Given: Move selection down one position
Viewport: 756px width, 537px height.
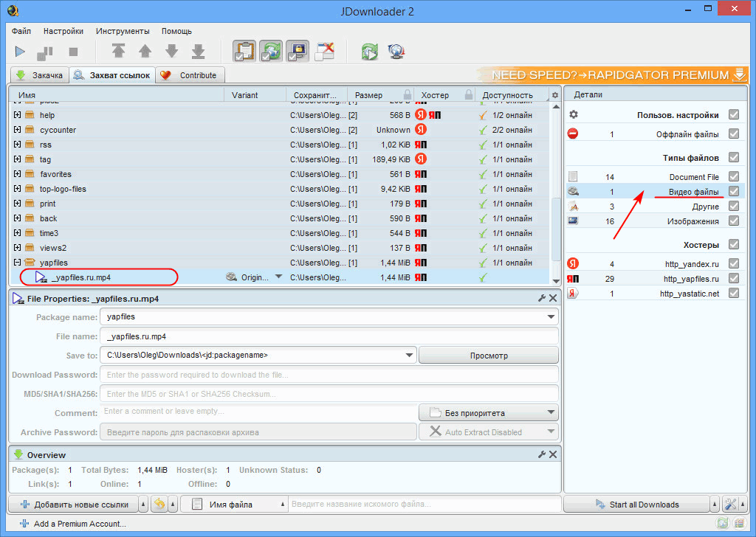Looking at the screenshot, I should click(x=171, y=51).
